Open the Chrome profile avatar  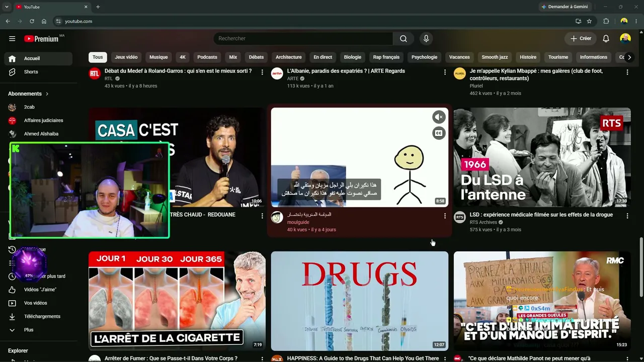(x=624, y=21)
